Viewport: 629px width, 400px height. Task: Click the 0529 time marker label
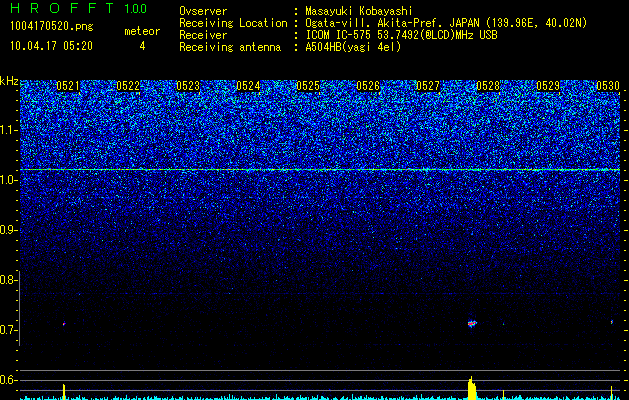tap(548, 86)
